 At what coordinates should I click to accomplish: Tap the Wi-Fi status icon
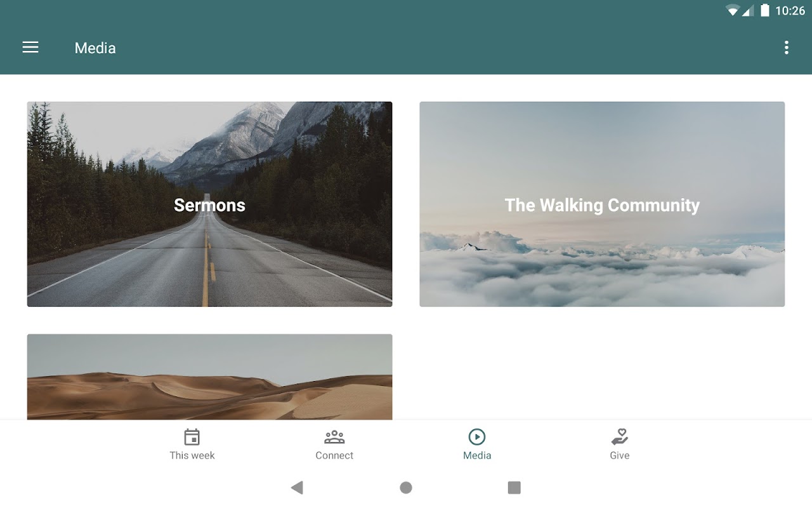(733, 10)
